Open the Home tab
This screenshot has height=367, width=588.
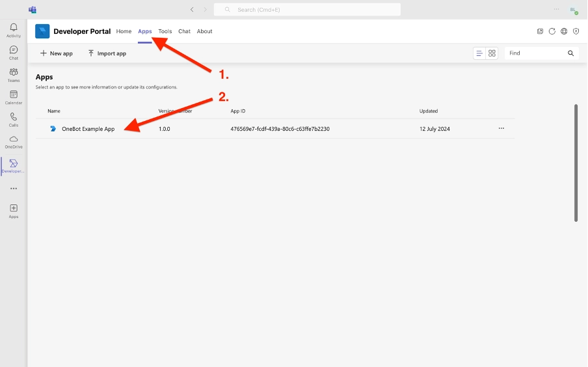124,31
